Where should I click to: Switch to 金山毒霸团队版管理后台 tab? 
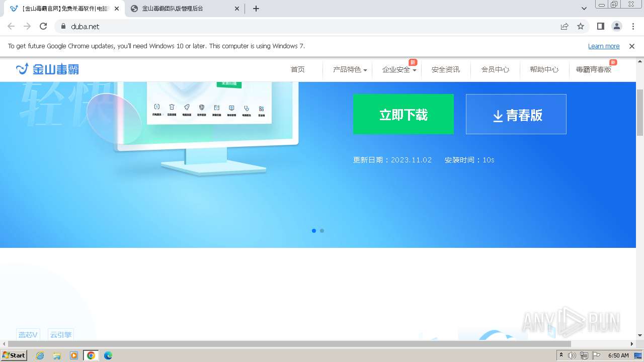185,9
